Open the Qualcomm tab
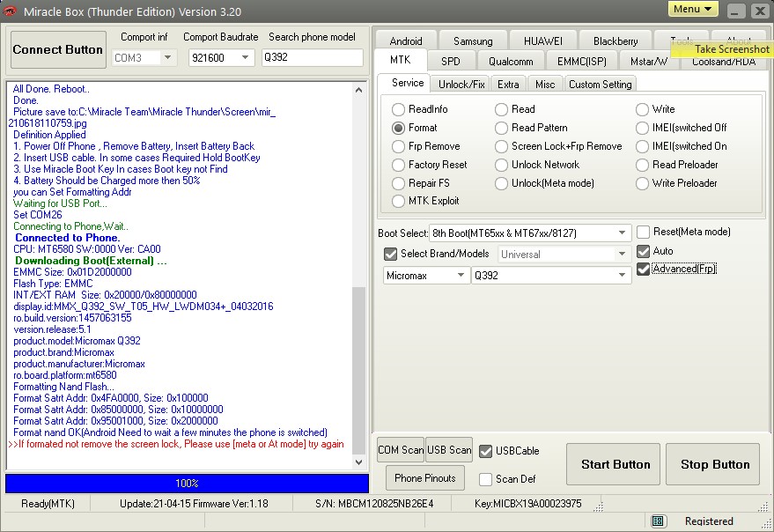 pyautogui.click(x=511, y=62)
